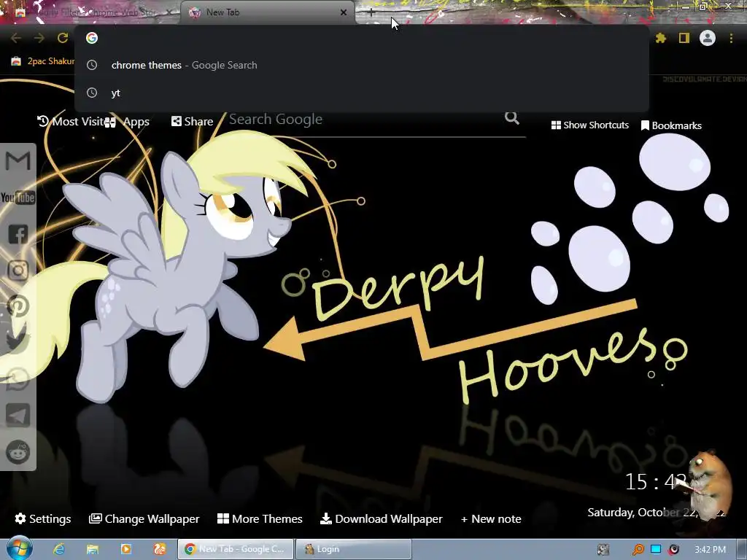Click the blue monitor tray icon
This screenshot has height=560, width=747.
pos(656,549)
